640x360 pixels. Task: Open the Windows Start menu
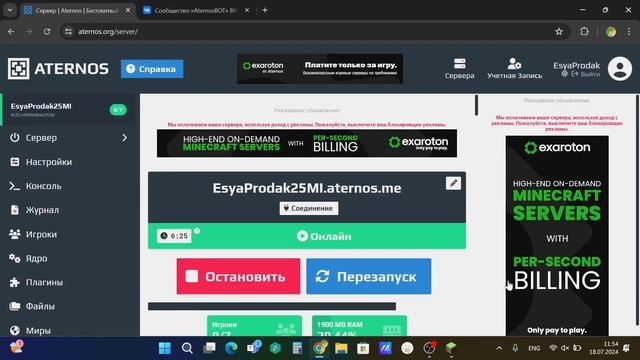(x=165, y=348)
